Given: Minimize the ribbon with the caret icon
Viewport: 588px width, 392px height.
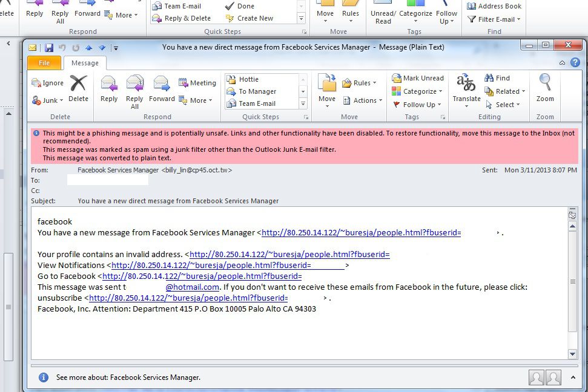Looking at the screenshot, I should tap(562, 62).
